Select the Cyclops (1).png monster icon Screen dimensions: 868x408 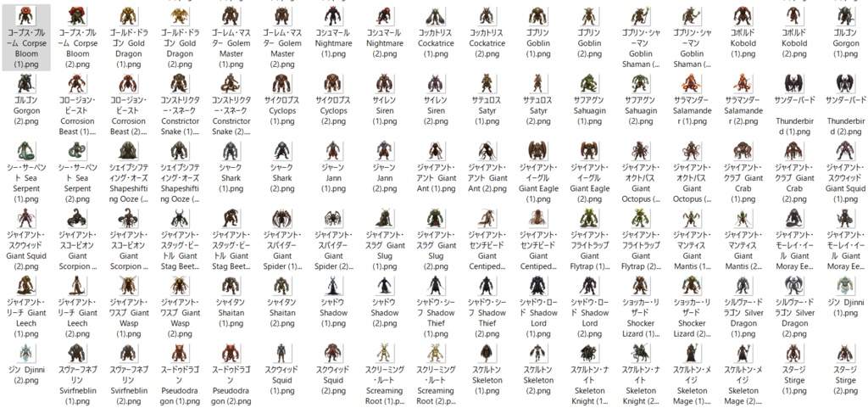(x=282, y=83)
